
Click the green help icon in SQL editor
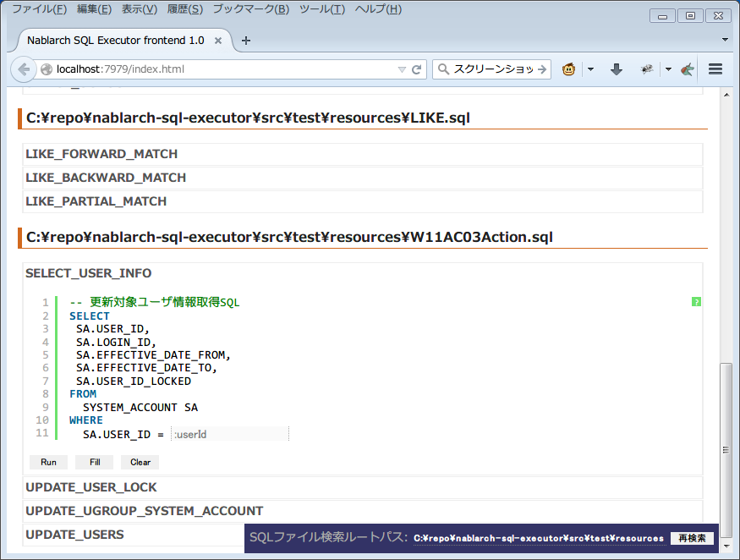click(696, 301)
